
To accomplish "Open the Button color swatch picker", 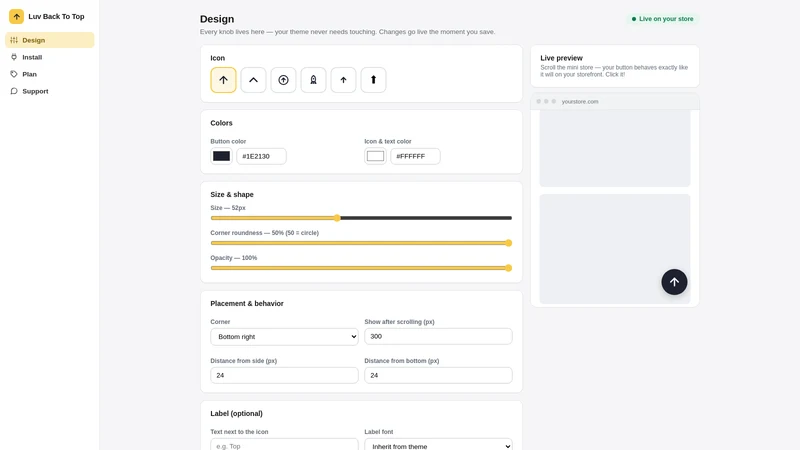I will pos(221,156).
